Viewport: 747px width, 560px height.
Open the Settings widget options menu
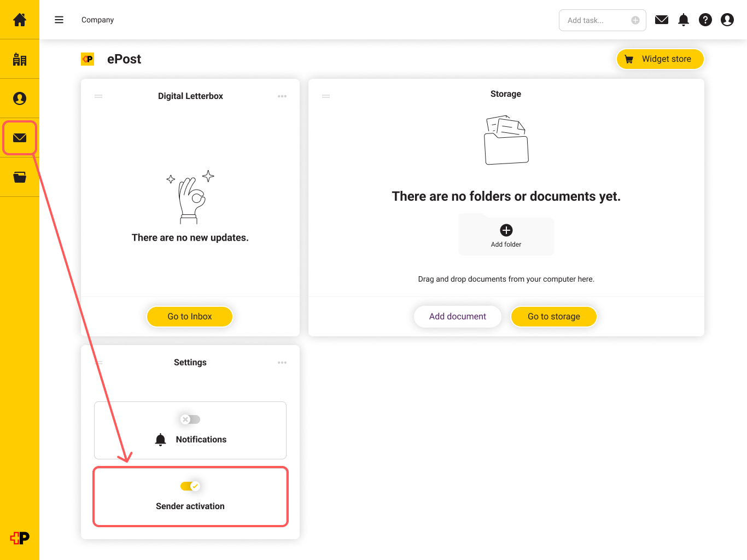(x=282, y=362)
